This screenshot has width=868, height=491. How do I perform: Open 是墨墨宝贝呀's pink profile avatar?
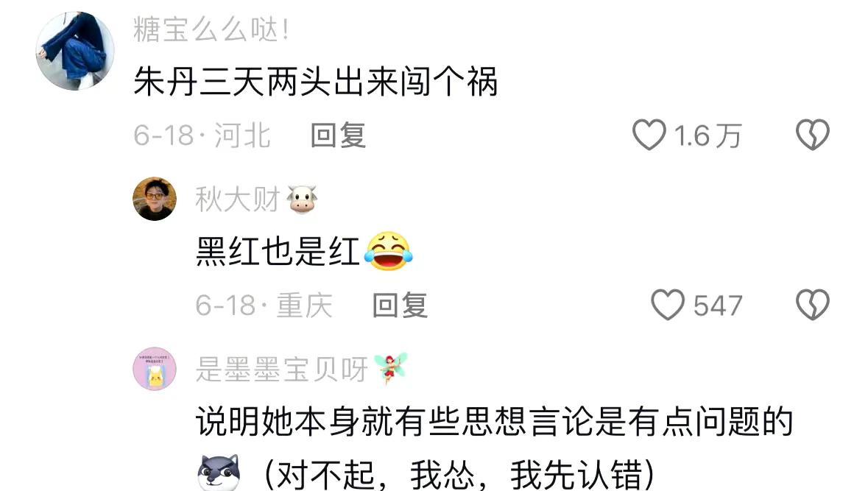[155, 369]
